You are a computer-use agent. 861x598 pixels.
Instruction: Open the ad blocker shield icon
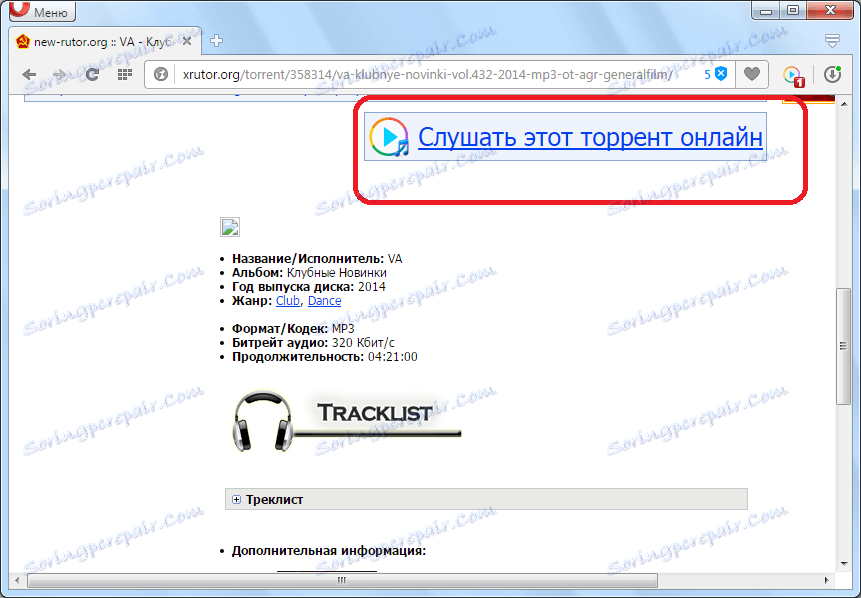click(x=720, y=74)
